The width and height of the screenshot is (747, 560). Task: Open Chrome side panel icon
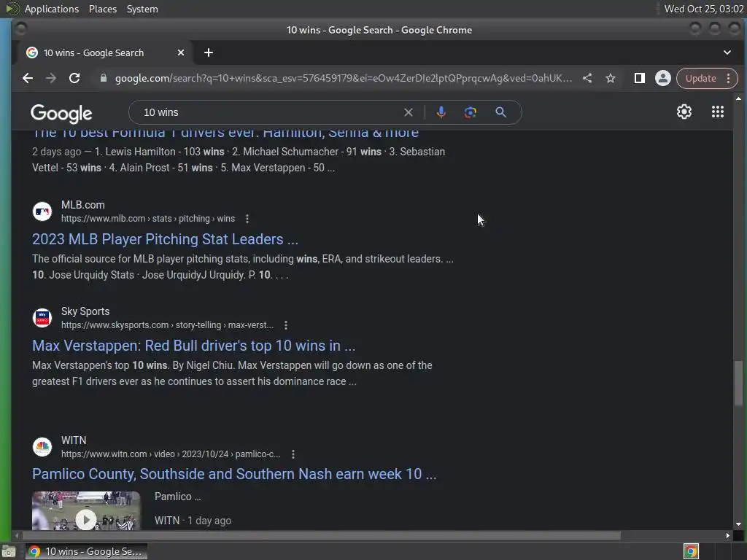pyautogui.click(x=639, y=78)
